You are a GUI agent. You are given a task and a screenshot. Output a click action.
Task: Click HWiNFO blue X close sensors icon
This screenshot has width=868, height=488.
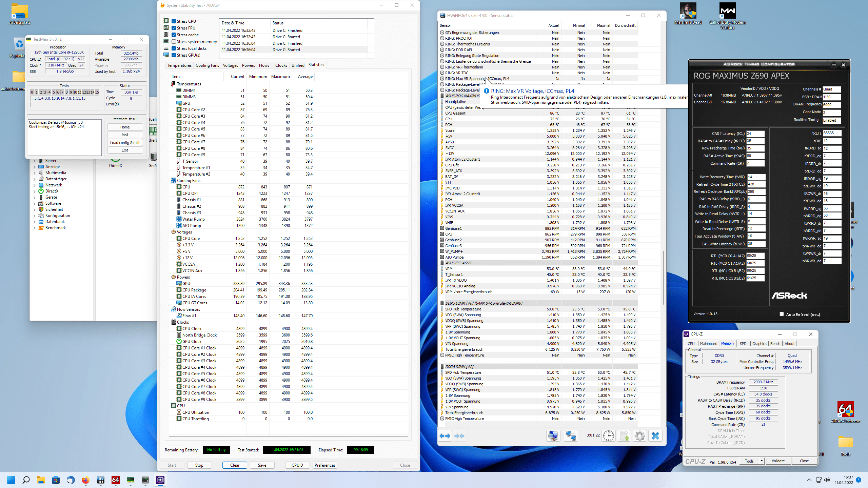[x=655, y=436]
